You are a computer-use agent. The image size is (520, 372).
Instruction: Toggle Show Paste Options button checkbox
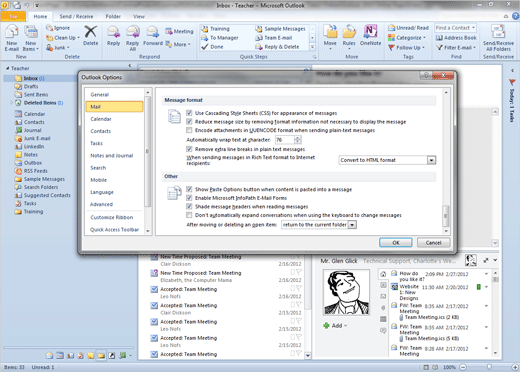(189, 189)
